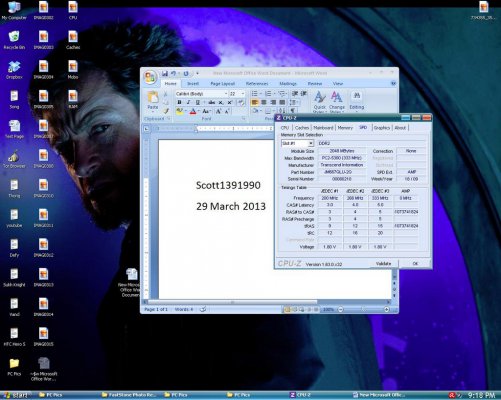The image size is (501, 400).
Task: Select the bullet list icon
Action: (255, 94)
